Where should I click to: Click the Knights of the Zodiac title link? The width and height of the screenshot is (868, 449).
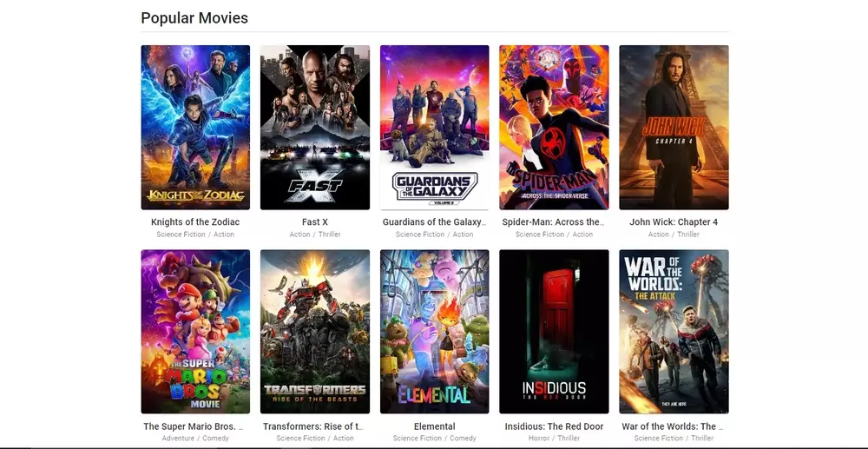point(195,222)
